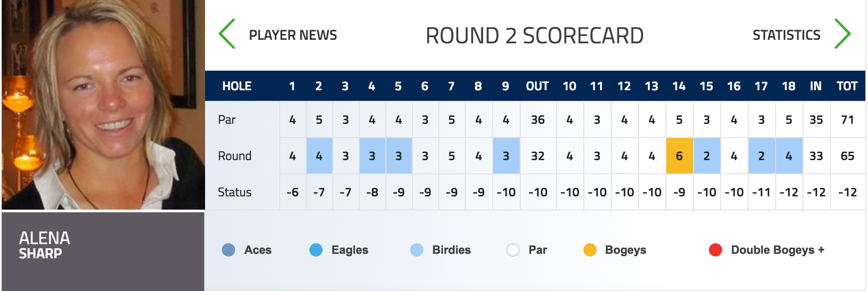Go to the Statistics section
The width and height of the screenshot is (868, 291).
coord(786,35)
